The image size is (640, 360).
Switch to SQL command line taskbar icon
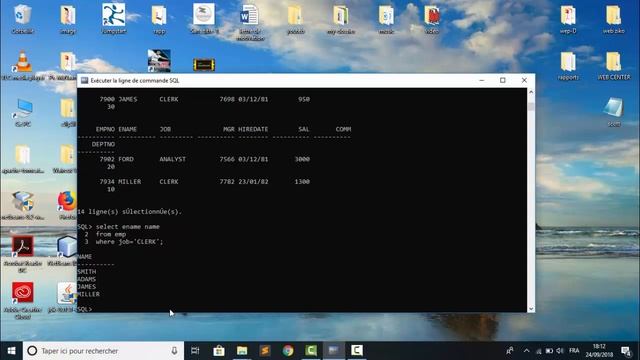(334, 351)
